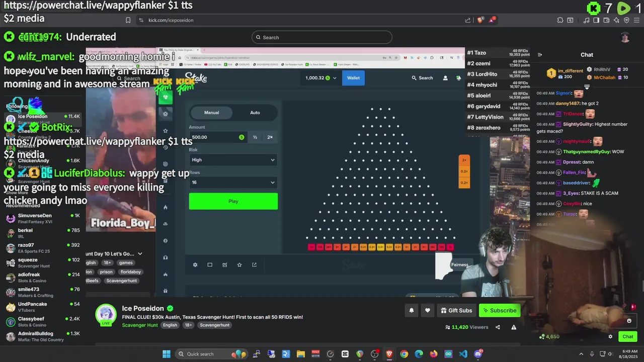Click Kick user avatar top right

click(625, 37)
